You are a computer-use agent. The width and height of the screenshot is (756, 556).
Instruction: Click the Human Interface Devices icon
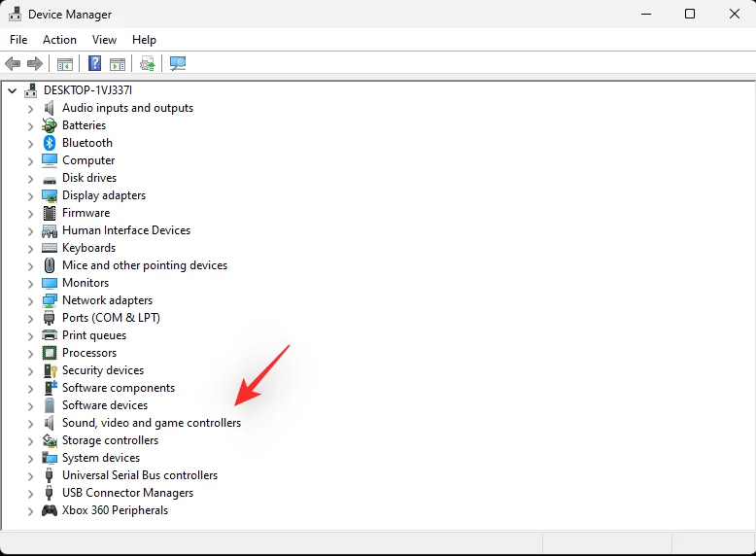[x=50, y=231]
